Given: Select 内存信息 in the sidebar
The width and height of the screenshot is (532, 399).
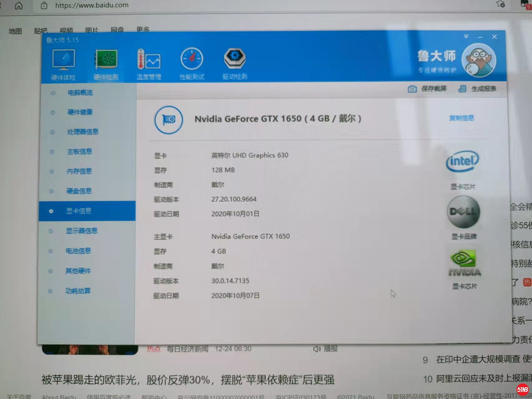Looking at the screenshot, I should (79, 171).
